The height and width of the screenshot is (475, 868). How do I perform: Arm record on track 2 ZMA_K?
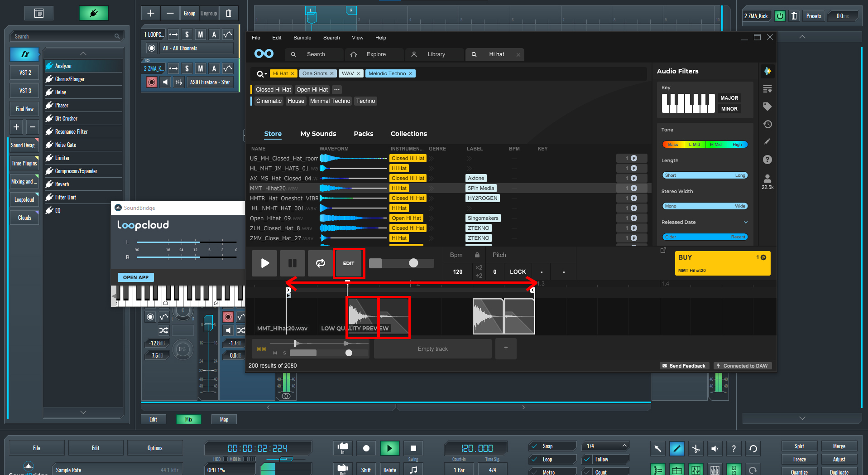pos(152,82)
